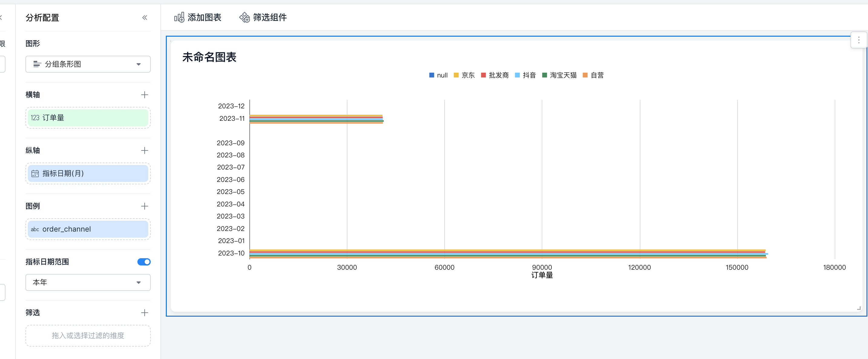868x359 pixels.
Task: Select the 订单量 field pill
Action: pyautogui.click(x=88, y=118)
